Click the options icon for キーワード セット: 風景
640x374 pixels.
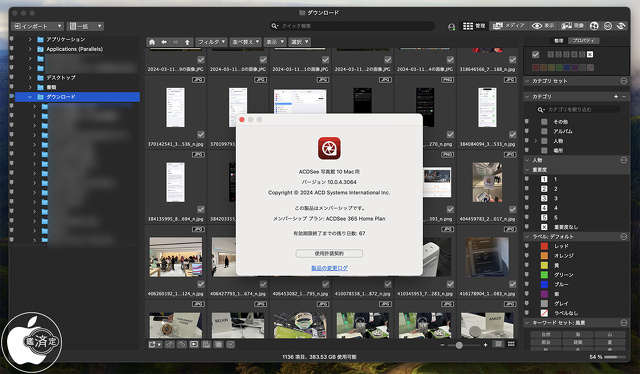pyautogui.click(x=624, y=323)
